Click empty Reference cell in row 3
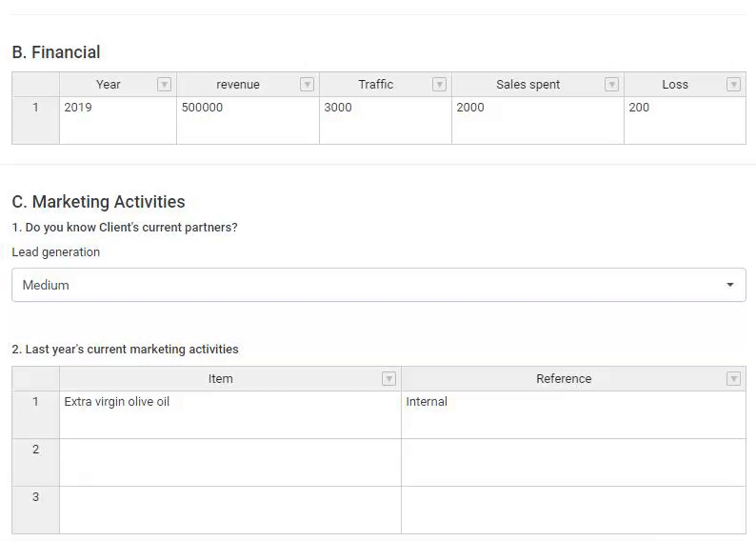756x541 pixels. [x=573, y=511]
